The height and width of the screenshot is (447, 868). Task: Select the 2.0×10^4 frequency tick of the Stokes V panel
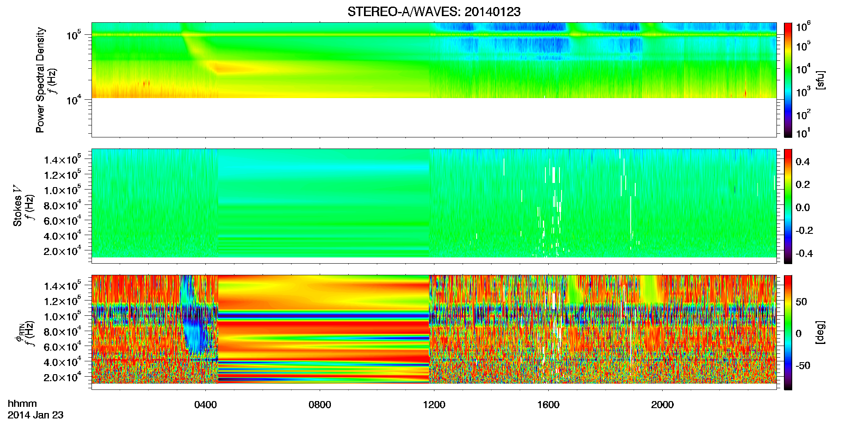(62, 251)
